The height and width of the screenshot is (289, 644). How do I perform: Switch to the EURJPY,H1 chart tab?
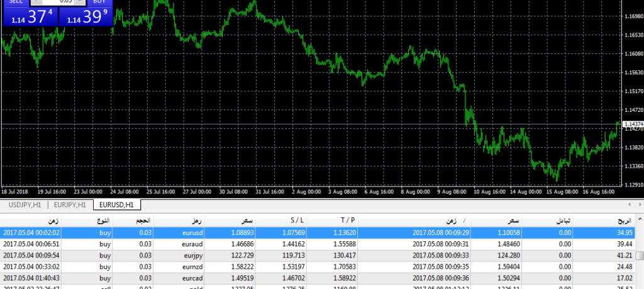click(x=69, y=205)
